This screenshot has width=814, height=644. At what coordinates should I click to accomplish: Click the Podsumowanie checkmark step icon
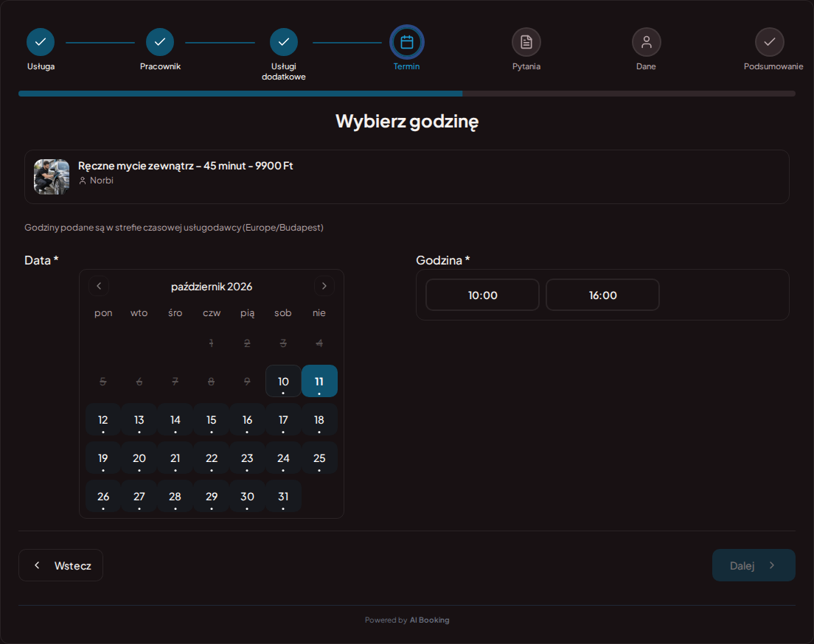click(769, 42)
